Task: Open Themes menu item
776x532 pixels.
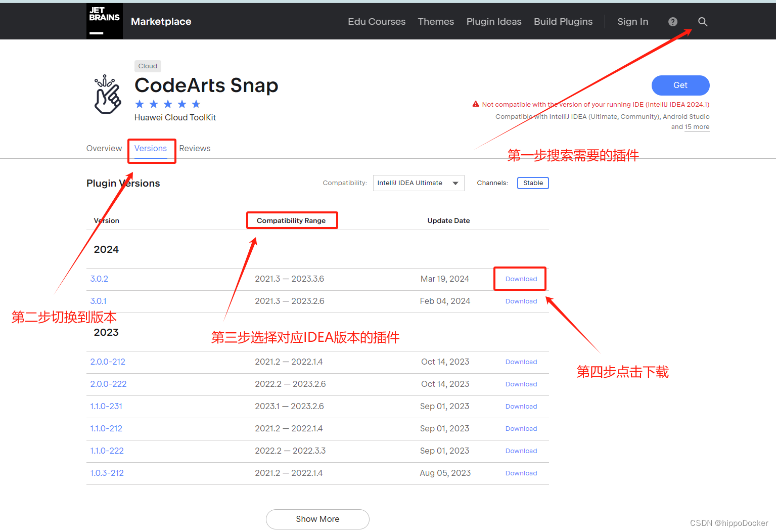Action: point(436,21)
